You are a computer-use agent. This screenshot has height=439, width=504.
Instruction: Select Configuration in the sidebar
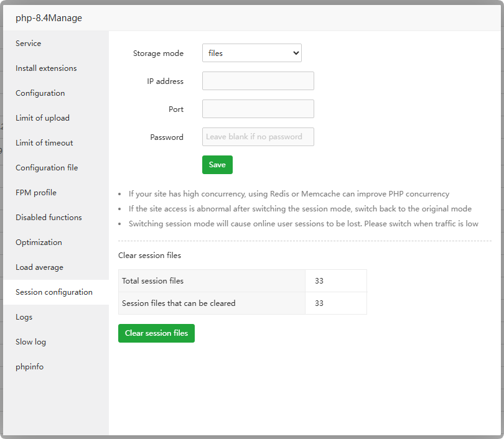40,93
